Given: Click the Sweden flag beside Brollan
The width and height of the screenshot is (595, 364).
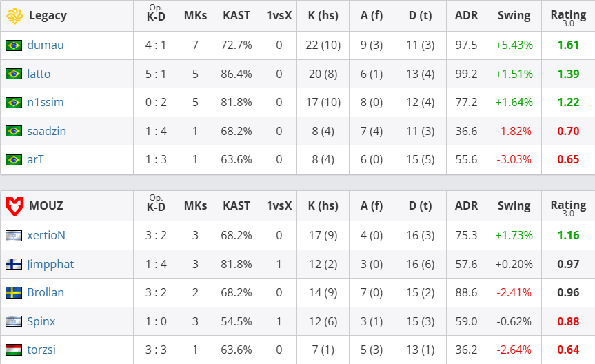Looking at the screenshot, I should pos(13,292).
